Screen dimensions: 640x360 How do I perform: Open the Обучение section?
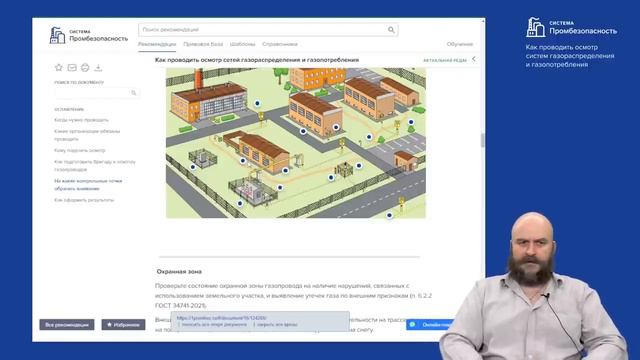click(460, 44)
